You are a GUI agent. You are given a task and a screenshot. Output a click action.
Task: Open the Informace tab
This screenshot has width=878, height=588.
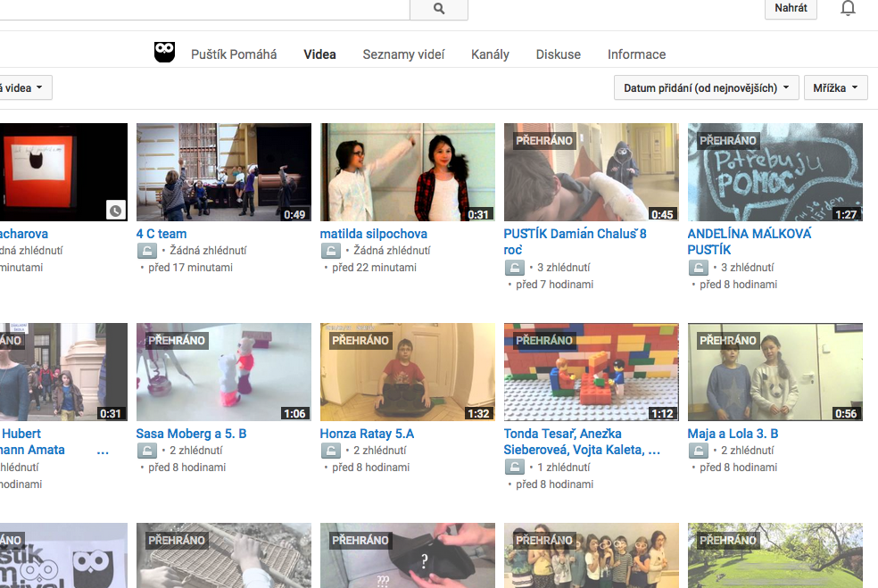tap(637, 54)
